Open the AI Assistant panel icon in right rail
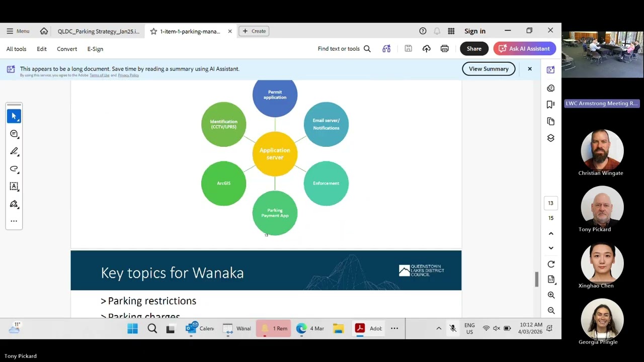This screenshot has width=644, height=362. pos(551,70)
